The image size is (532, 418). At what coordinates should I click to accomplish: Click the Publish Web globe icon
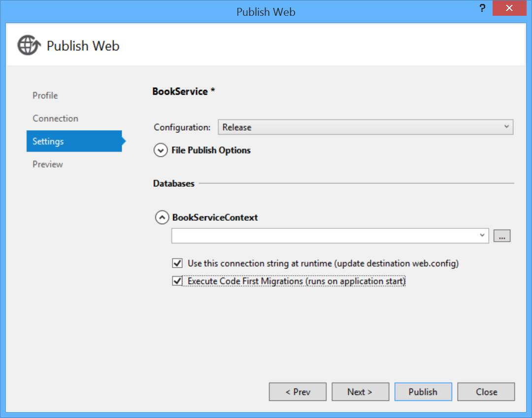point(29,45)
